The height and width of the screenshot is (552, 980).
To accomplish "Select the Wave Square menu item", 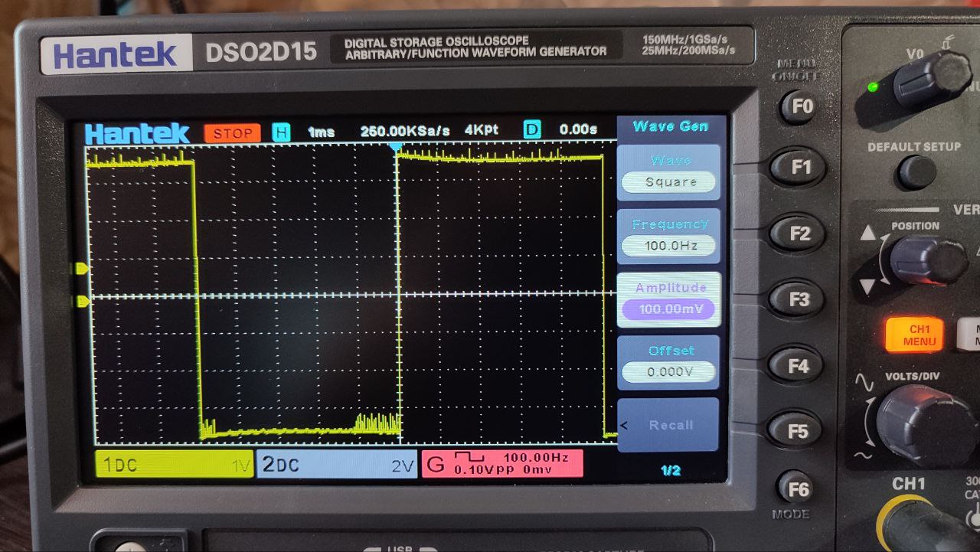I will tap(669, 172).
